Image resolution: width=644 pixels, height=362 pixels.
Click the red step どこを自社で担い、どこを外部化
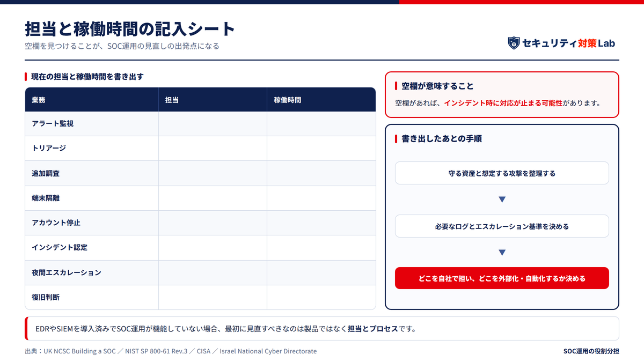502,278
